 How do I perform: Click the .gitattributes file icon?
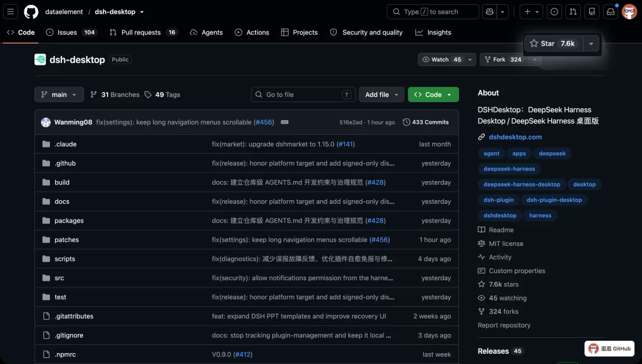click(46, 316)
